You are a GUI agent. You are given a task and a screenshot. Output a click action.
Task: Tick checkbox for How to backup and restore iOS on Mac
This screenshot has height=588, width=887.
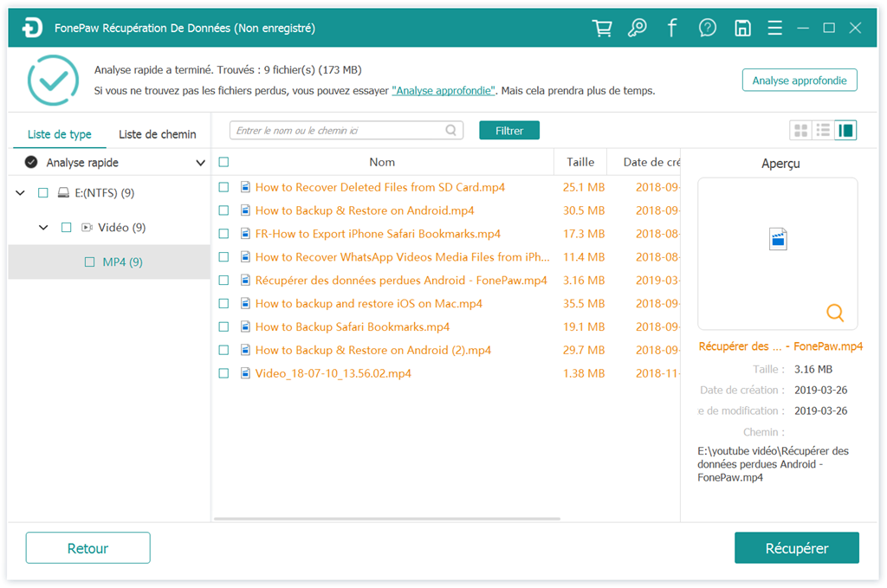pyautogui.click(x=224, y=304)
